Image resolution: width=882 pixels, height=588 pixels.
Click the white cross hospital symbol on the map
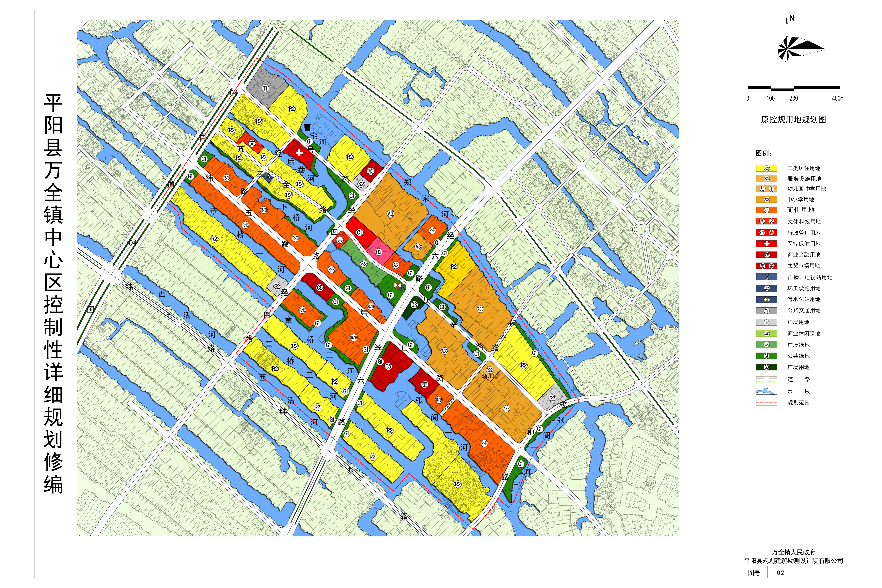(299, 153)
